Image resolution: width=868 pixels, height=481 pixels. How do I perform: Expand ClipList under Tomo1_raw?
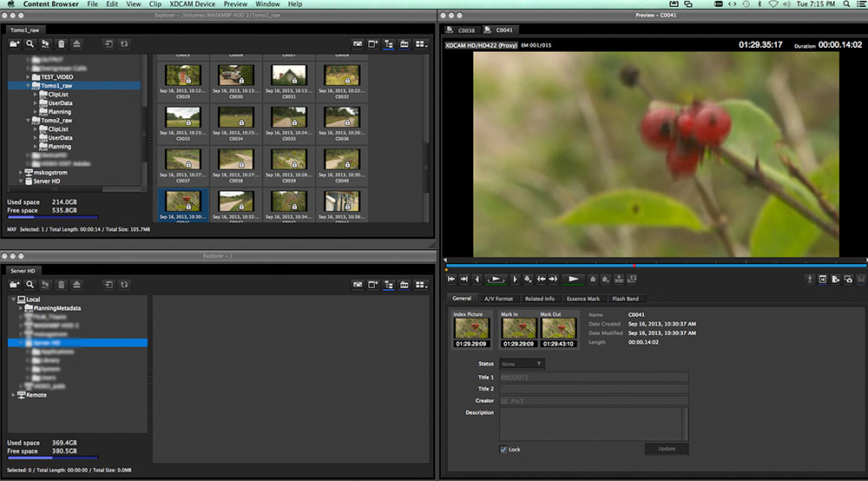click(x=36, y=95)
